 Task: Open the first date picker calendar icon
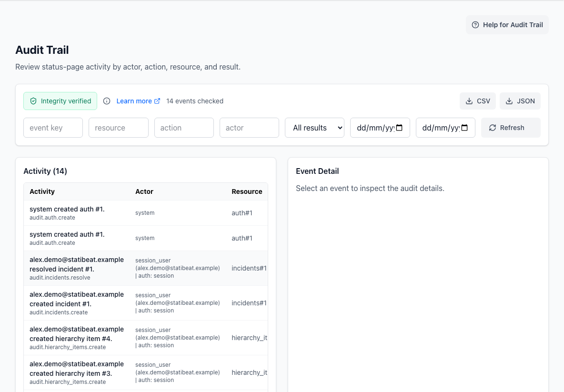[399, 128]
